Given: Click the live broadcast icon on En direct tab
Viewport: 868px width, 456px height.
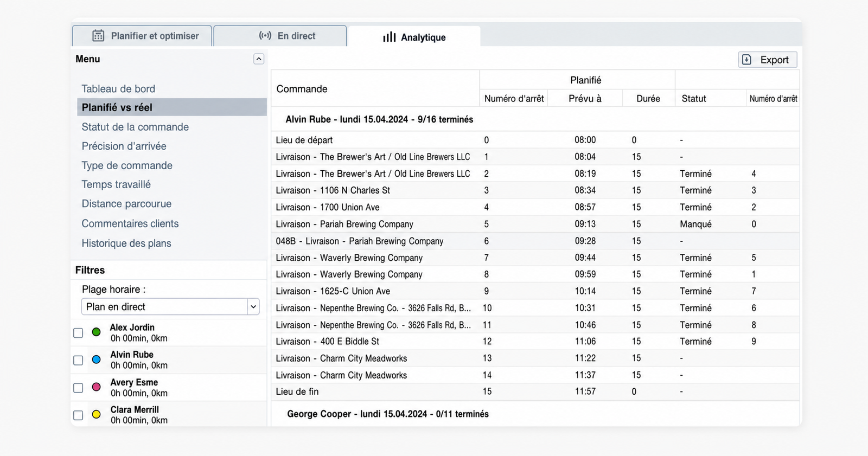Looking at the screenshot, I should point(265,36).
